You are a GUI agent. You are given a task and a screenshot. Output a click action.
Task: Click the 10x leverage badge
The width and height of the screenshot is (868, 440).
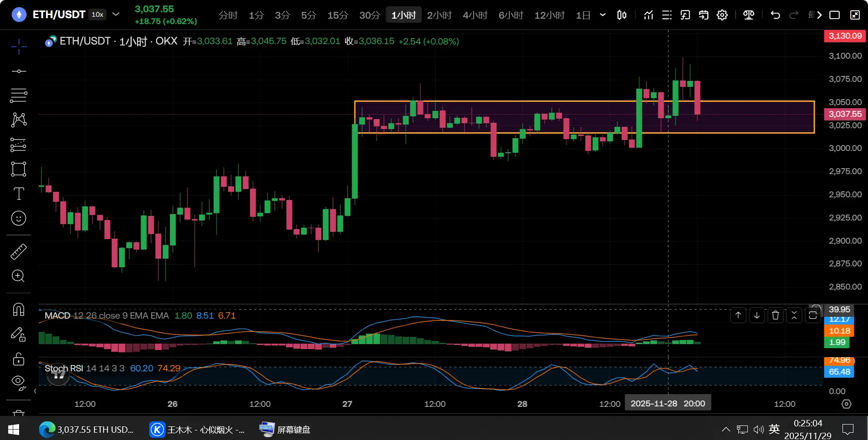coord(97,15)
